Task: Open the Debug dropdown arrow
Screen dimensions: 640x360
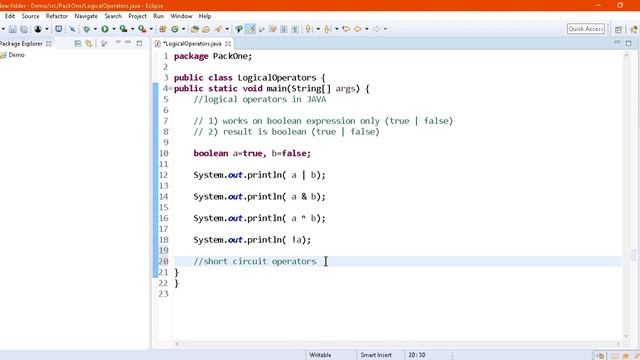Action: pos(95,29)
